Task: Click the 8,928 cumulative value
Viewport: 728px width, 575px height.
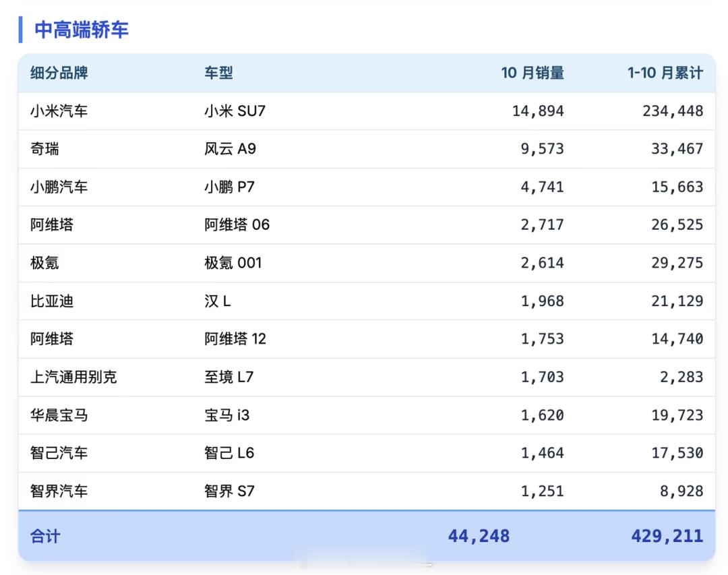Action: (681, 491)
